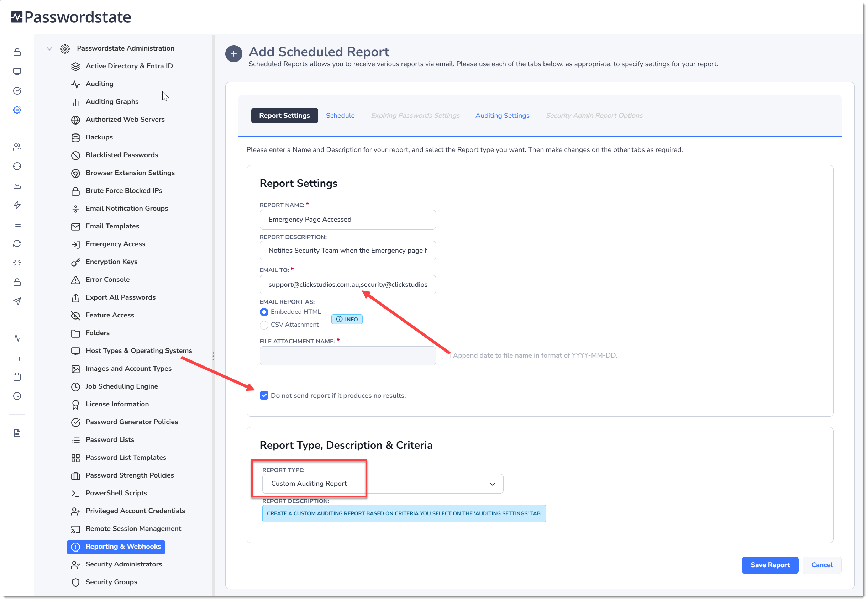Click the sidebar splitter drag handle

point(213,356)
